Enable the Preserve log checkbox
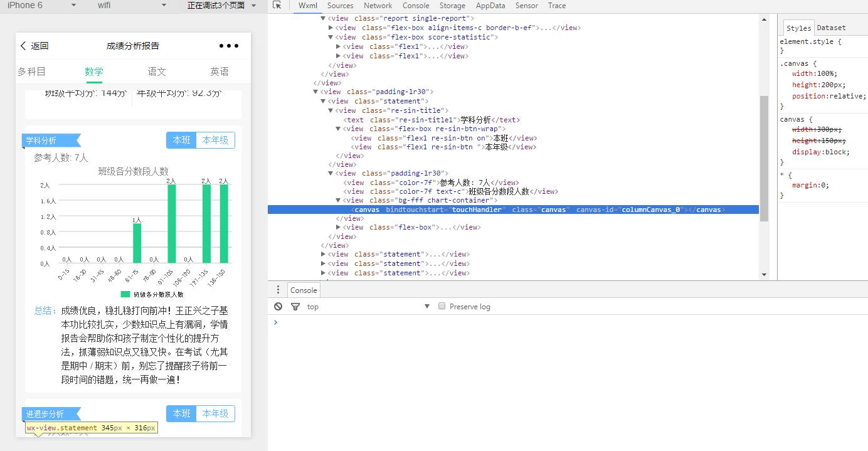 [x=442, y=306]
